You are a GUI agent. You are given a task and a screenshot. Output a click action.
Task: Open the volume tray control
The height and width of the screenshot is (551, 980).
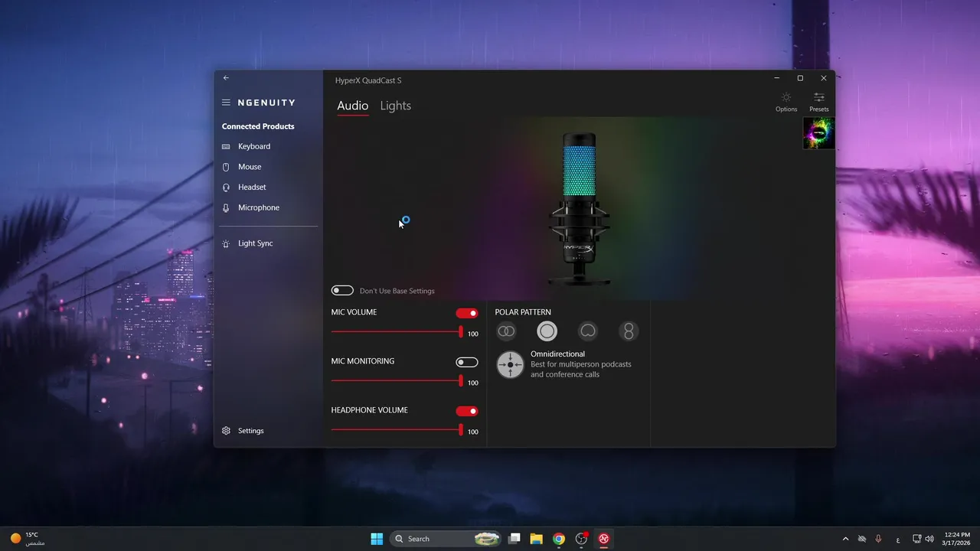[929, 539]
